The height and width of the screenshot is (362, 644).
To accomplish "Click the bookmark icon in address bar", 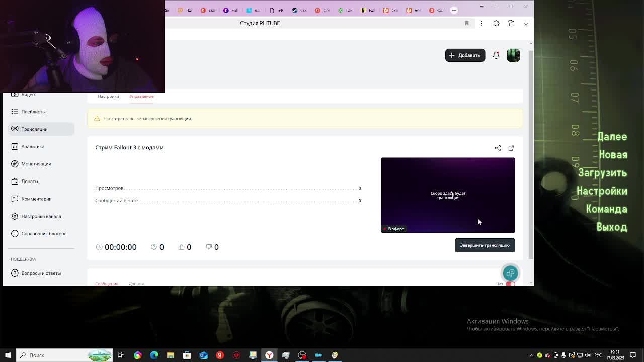I will [467, 23].
